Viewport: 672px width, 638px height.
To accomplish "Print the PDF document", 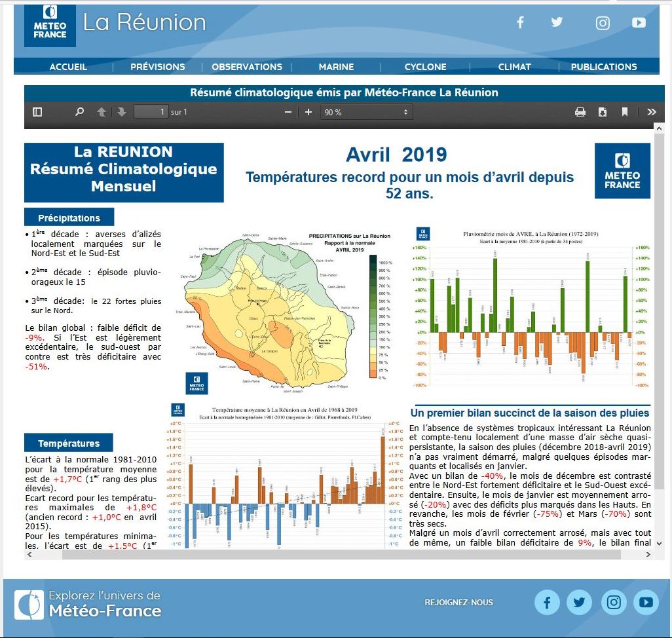I will pos(580,112).
